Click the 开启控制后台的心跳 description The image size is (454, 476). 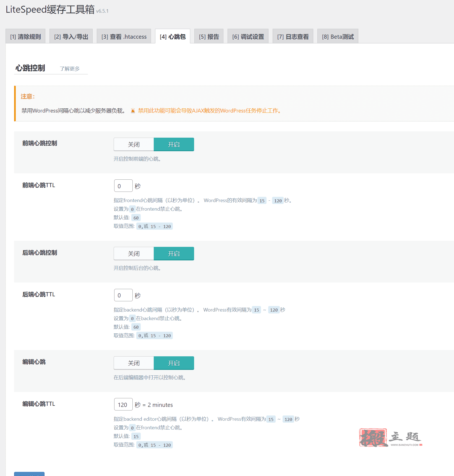click(x=137, y=268)
